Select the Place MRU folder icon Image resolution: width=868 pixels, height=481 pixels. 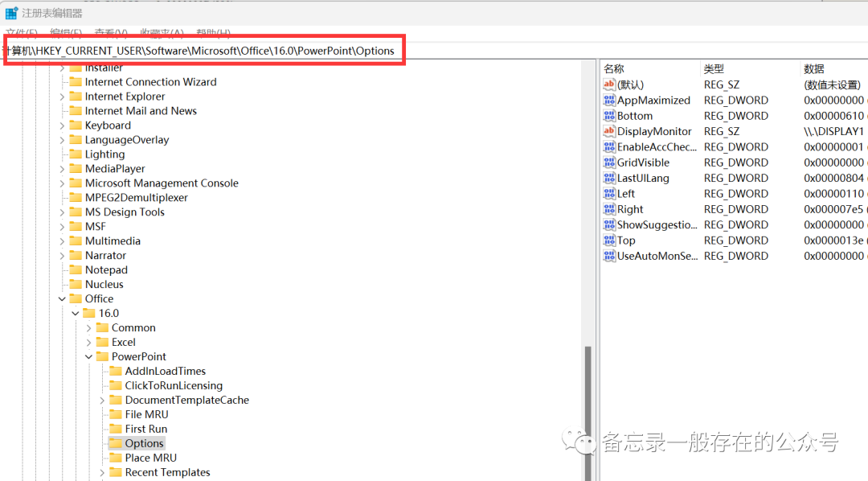tap(116, 457)
